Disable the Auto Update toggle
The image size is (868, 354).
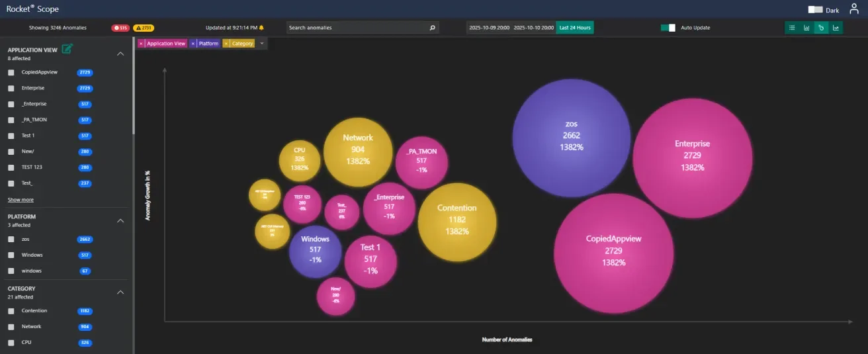(668, 28)
